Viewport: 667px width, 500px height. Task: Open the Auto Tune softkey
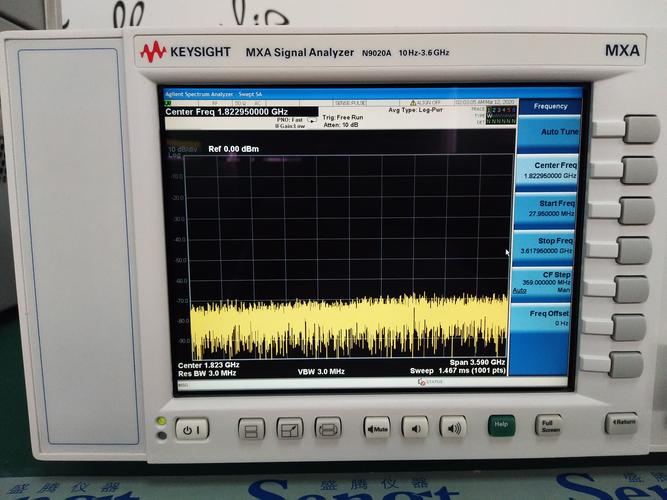pyautogui.click(x=549, y=132)
